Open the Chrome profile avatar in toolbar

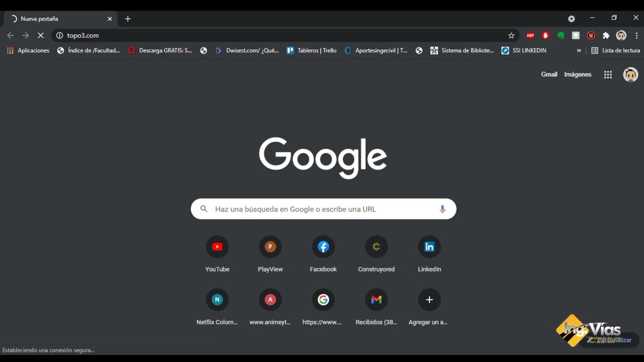621,35
